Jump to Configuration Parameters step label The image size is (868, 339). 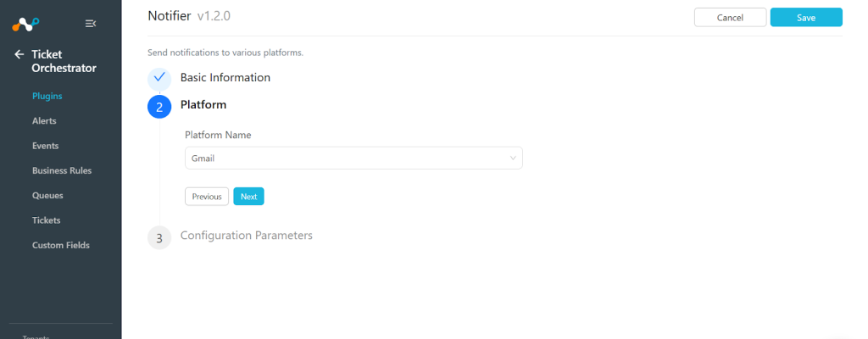tap(247, 236)
